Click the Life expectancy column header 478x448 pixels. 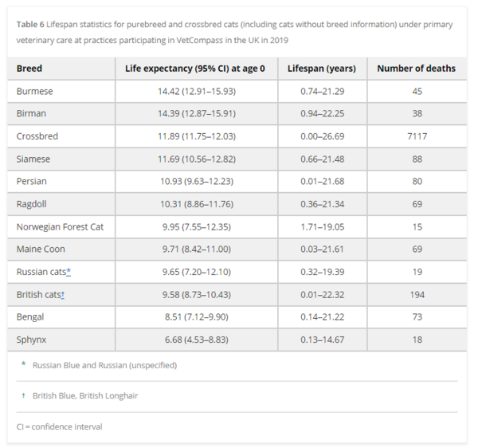pos(195,69)
